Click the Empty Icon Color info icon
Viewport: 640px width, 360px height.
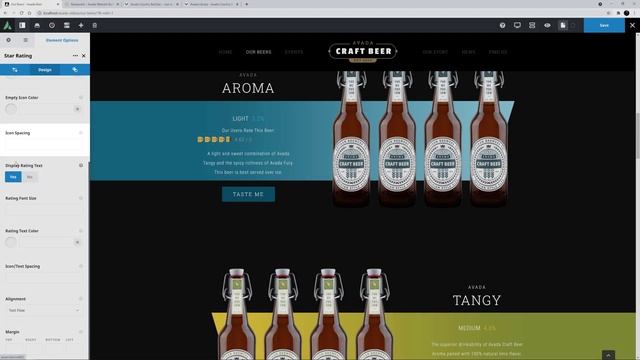[81, 98]
